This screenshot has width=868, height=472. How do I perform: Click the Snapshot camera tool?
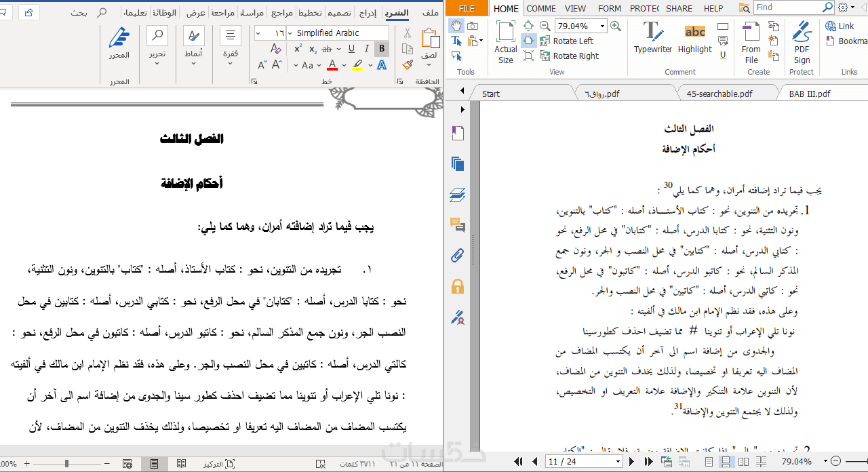pos(473,26)
